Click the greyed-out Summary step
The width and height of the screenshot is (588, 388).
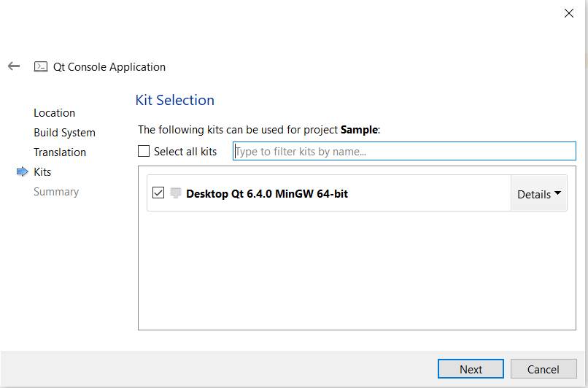click(56, 192)
